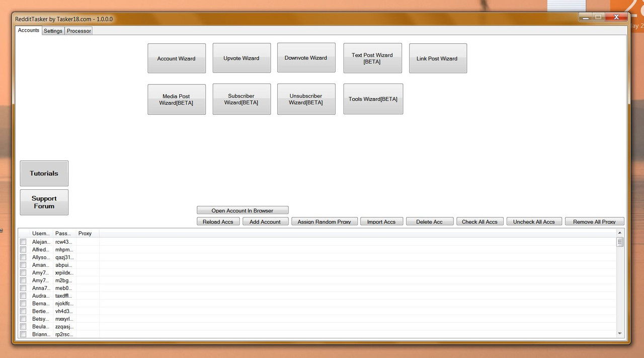Viewport: 644px width, 358px height.
Task: Click the Import Accs button
Action: tap(381, 222)
